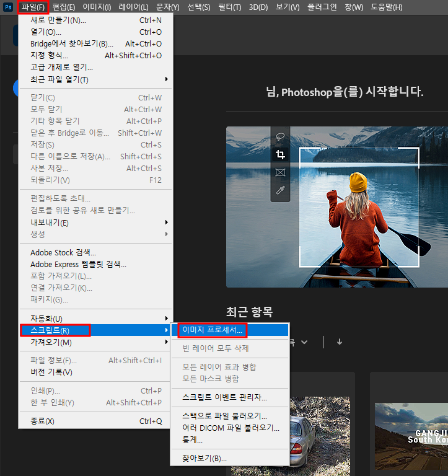Open the 레이어(L) menu

[134, 7]
